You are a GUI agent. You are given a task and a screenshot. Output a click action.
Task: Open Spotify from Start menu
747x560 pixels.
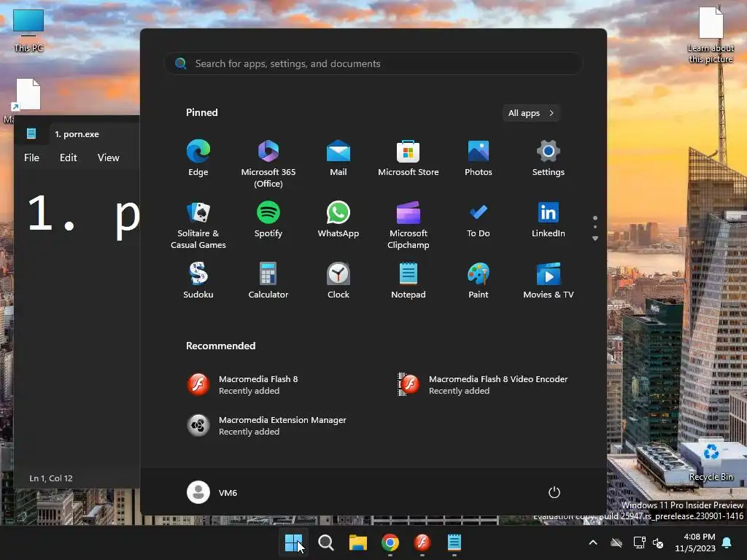pyautogui.click(x=268, y=219)
